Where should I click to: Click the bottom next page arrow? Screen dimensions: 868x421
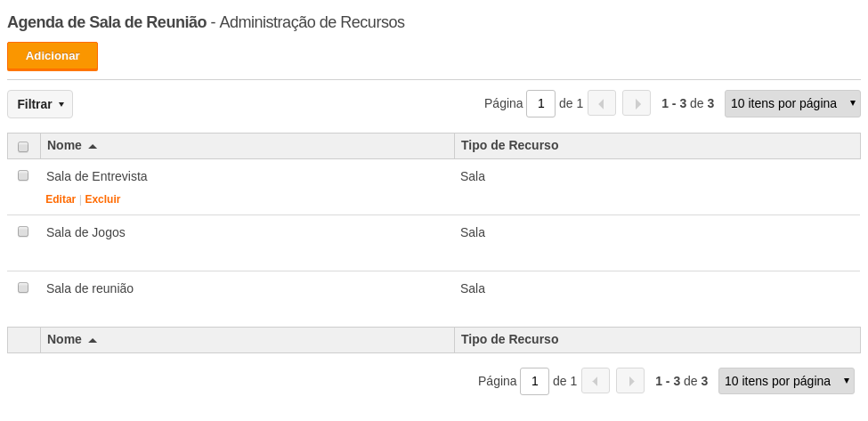click(630, 381)
